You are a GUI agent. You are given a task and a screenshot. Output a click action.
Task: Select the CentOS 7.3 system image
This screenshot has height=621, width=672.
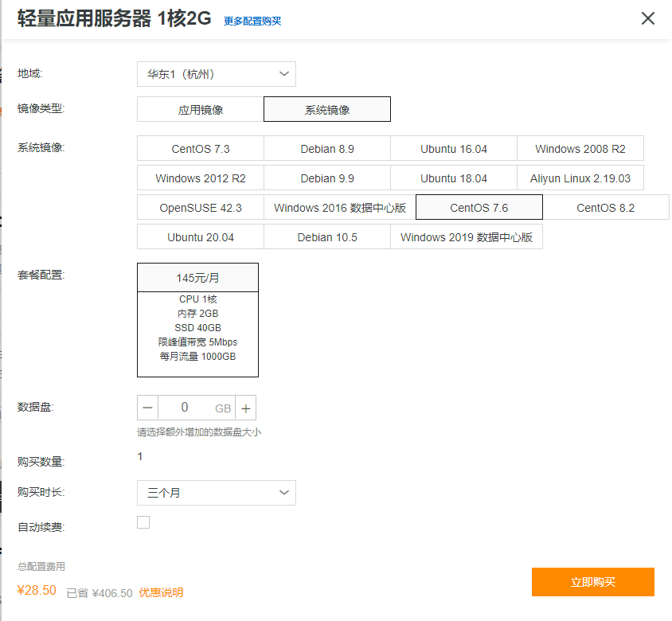point(200,148)
